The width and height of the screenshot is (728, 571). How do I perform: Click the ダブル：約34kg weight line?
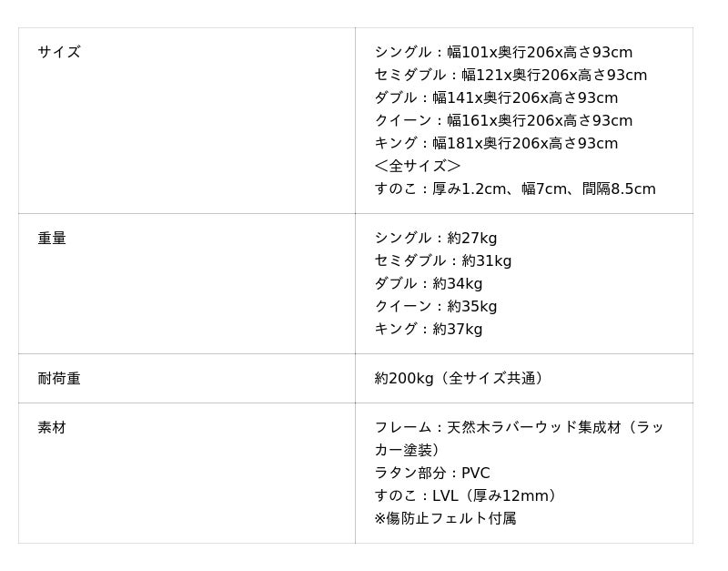[x=429, y=284]
